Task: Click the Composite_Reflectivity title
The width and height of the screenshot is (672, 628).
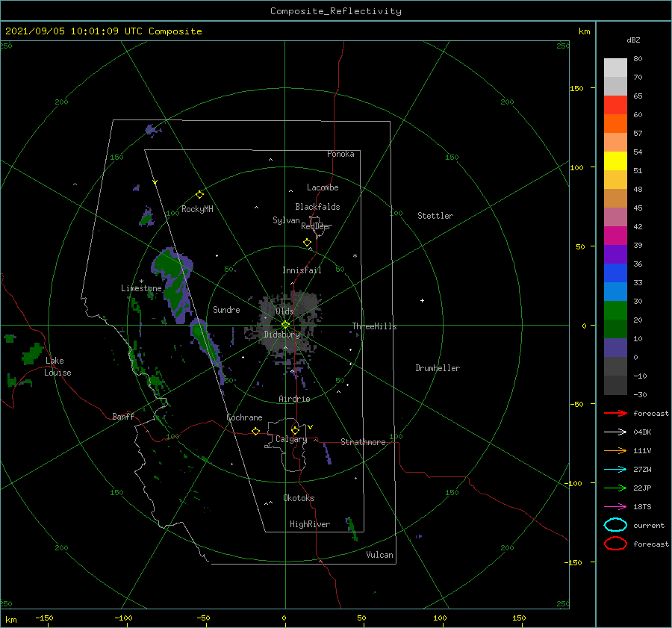Action: click(x=336, y=11)
